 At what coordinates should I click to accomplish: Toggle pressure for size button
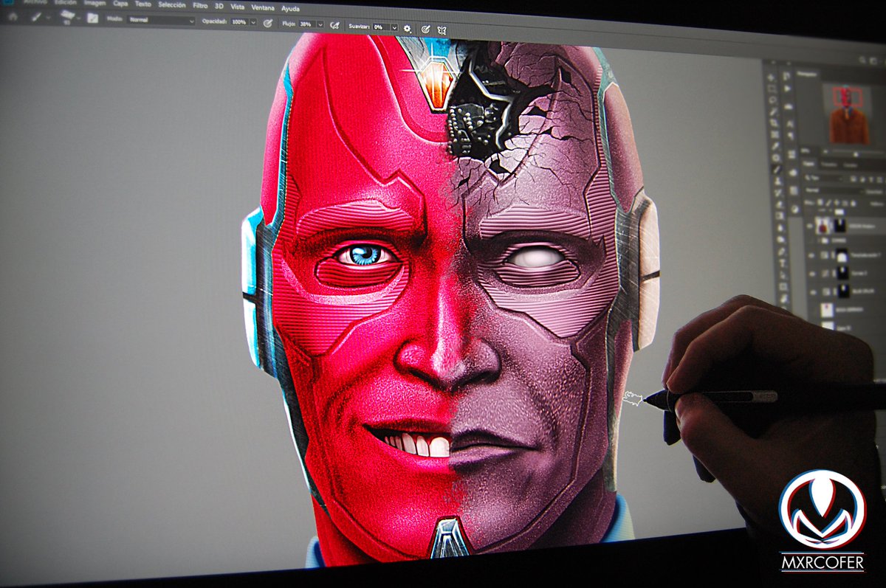point(425,28)
